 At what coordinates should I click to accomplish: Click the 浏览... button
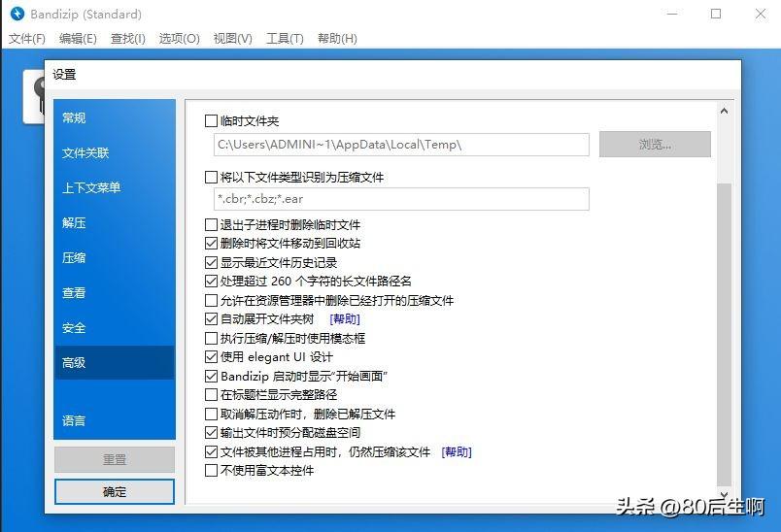coord(655,145)
